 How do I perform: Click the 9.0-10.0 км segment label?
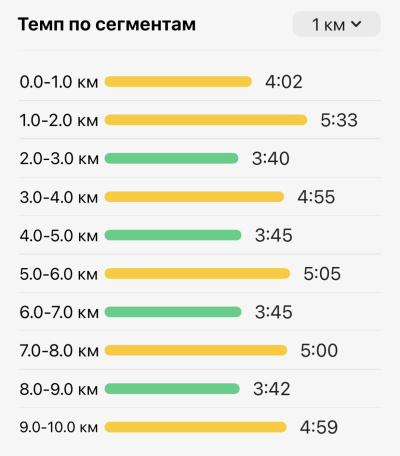59,427
